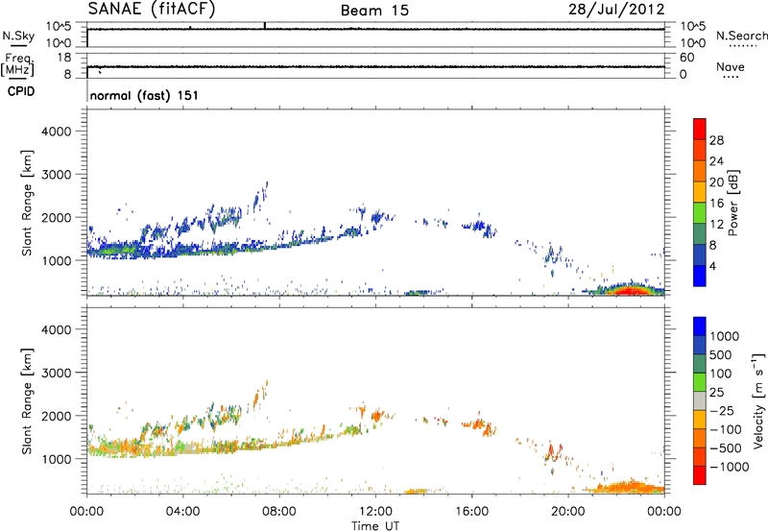768x532 pixels.
Task: Click the '-1000' tick on the velocity scale
Action: (x=729, y=467)
